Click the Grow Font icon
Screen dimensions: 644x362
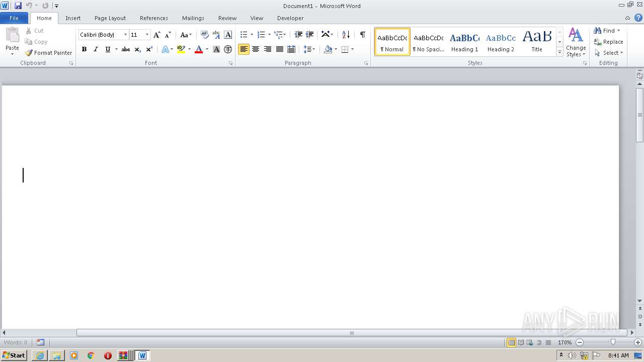click(x=157, y=35)
